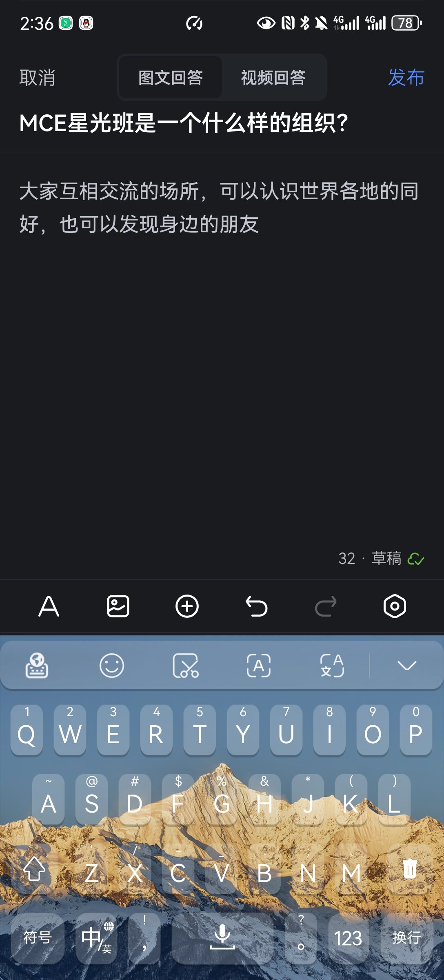Open text formatting A icon
Viewport: 444px width, 980px height.
(49, 606)
